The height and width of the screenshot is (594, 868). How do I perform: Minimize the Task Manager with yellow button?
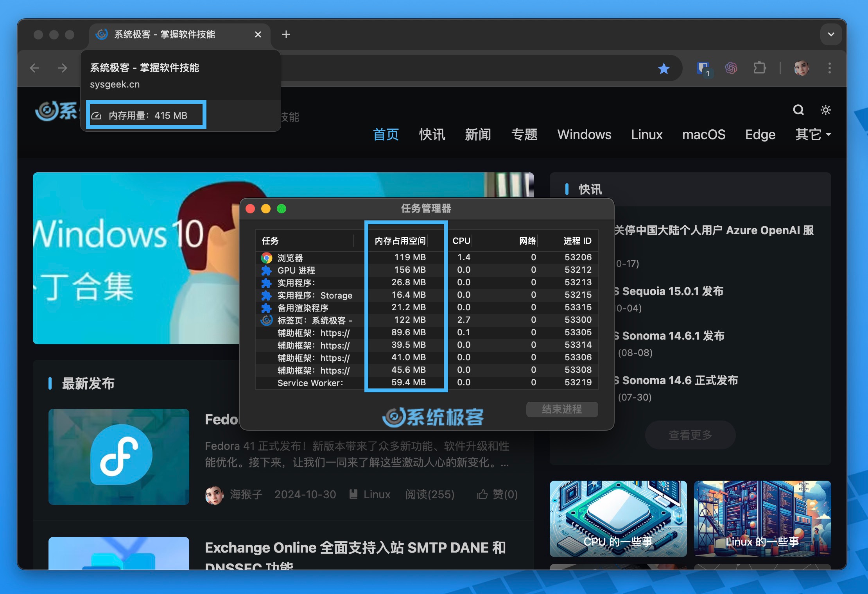(x=266, y=209)
